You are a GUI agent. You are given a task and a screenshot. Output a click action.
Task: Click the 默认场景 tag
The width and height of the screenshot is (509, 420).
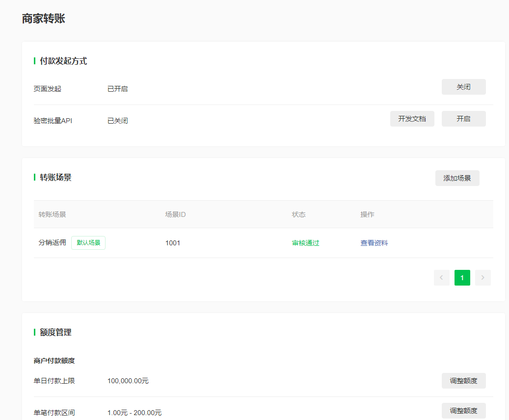pos(88,243)
